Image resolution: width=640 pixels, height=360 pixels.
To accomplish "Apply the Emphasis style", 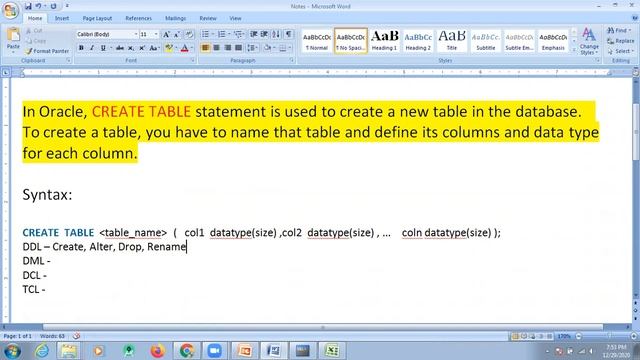I will (553, 40).
